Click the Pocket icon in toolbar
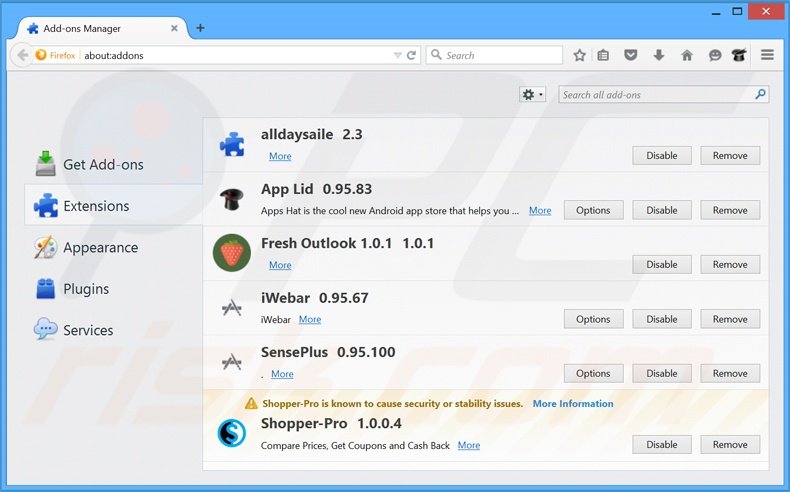This screenshot has width=790, height=492. pos(630,55)
